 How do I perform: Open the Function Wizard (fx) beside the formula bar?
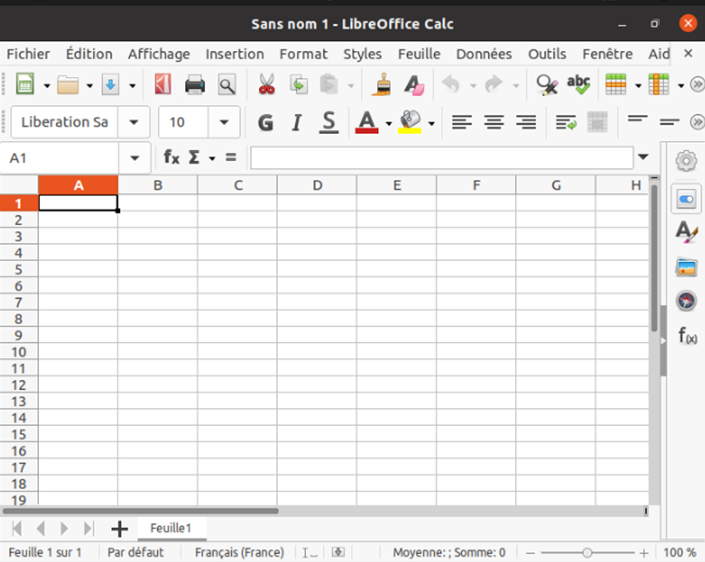[x=171, y=157]
